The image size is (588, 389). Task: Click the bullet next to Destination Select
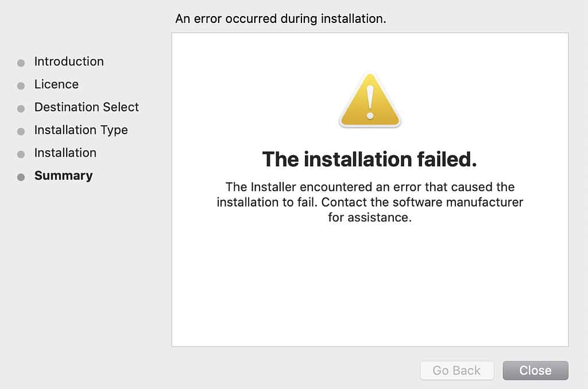21,108
